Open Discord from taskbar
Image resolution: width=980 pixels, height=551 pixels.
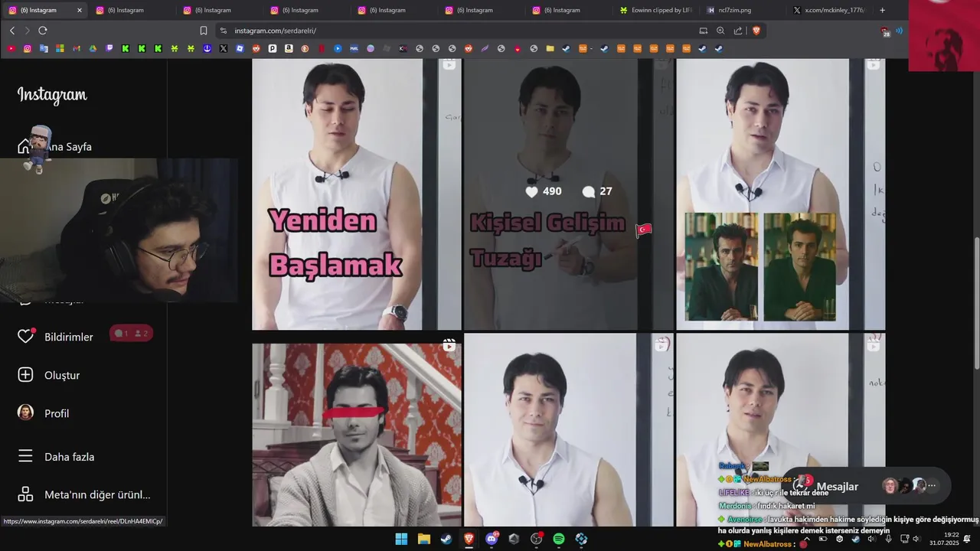(492, 539)
